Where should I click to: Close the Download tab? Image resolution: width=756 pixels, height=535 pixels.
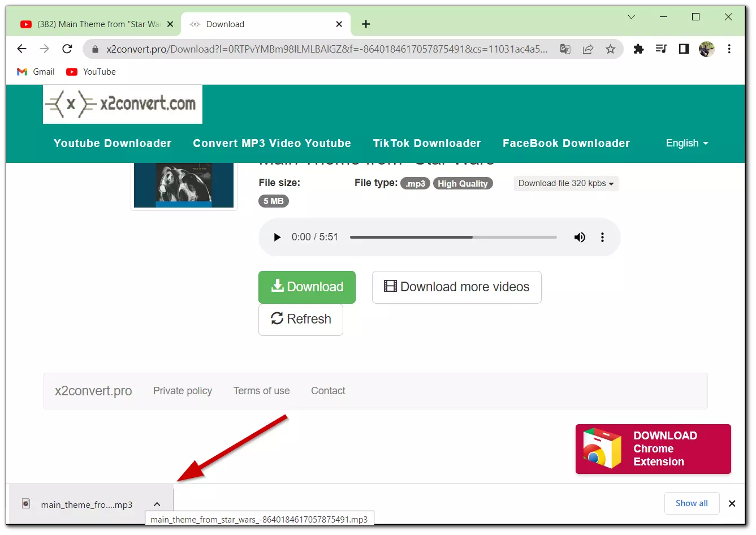pyautogui.click(x=339, y=24)
